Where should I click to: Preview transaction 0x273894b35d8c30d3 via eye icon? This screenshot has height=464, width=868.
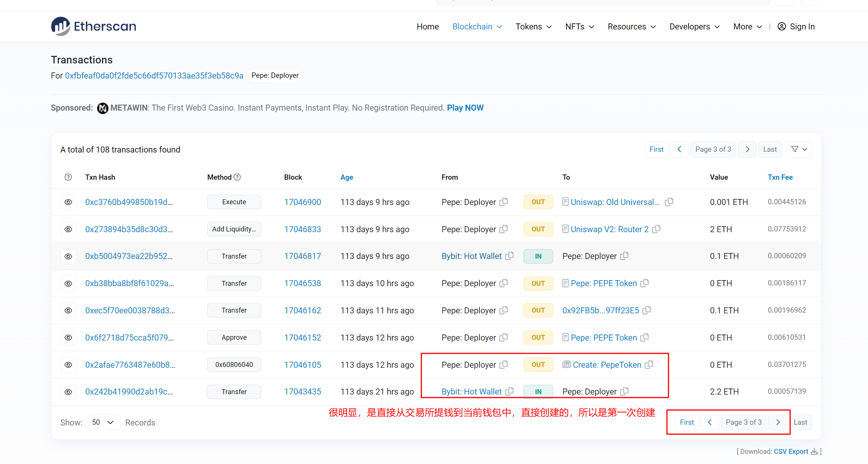click(68, 229)
